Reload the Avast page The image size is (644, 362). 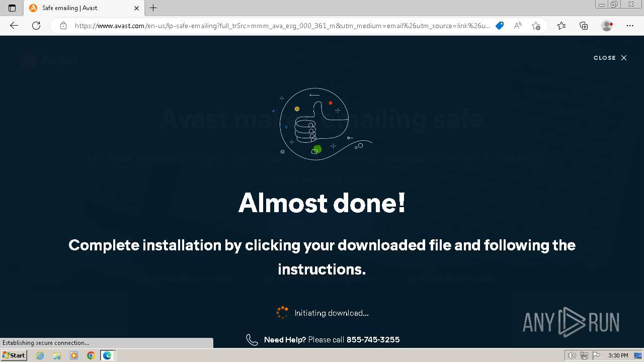[x=36, y=26]
